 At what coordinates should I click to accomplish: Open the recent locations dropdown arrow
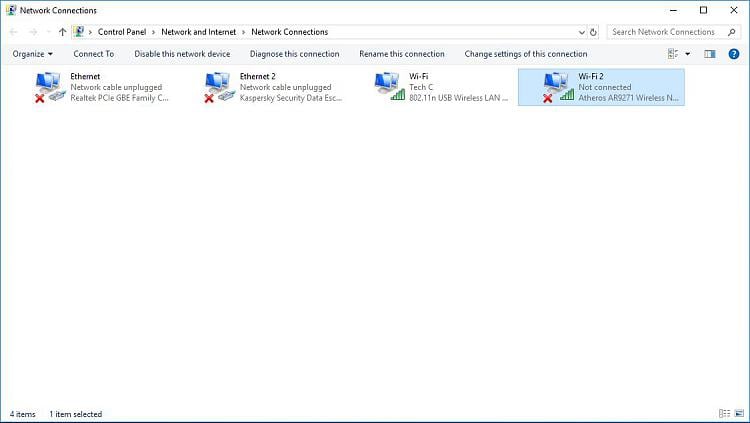point(48,32)
